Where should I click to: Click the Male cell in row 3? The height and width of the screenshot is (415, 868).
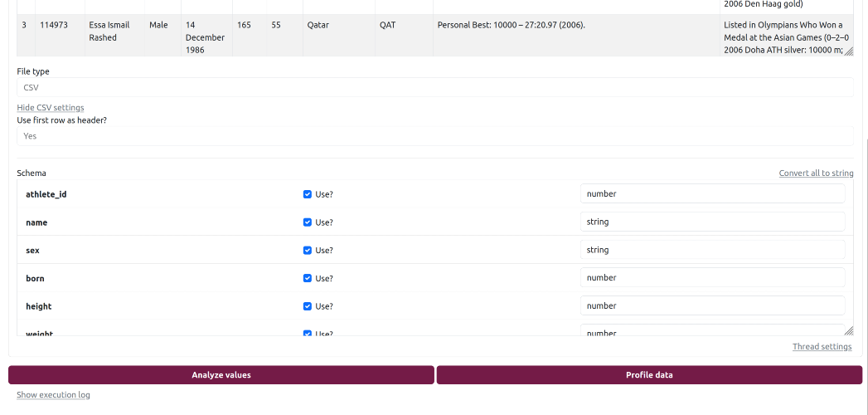pyautogui.click(x=162, y=36)
